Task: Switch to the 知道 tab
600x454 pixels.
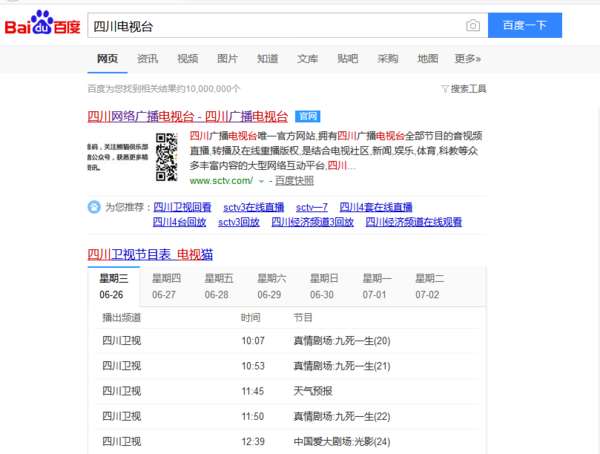Action: click(267, 59)
